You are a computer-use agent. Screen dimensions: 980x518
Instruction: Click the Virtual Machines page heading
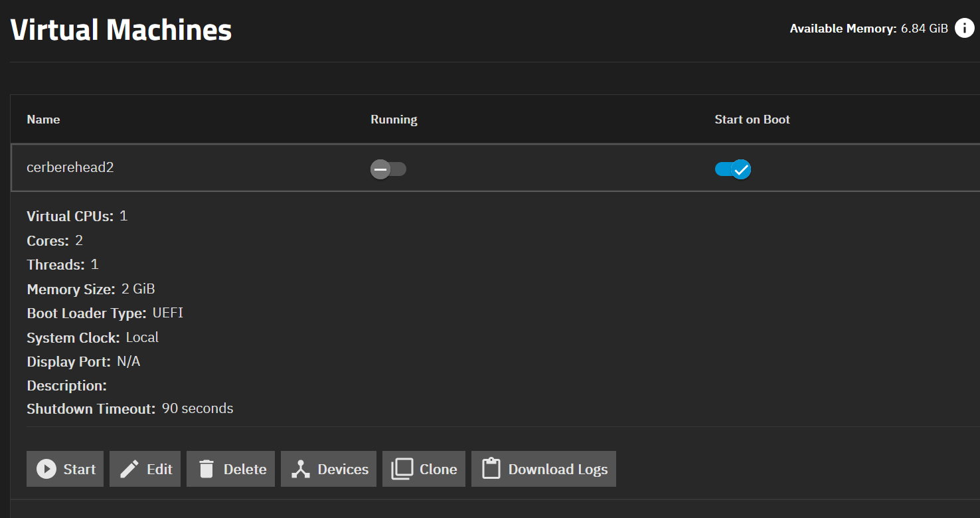(121, 30)
